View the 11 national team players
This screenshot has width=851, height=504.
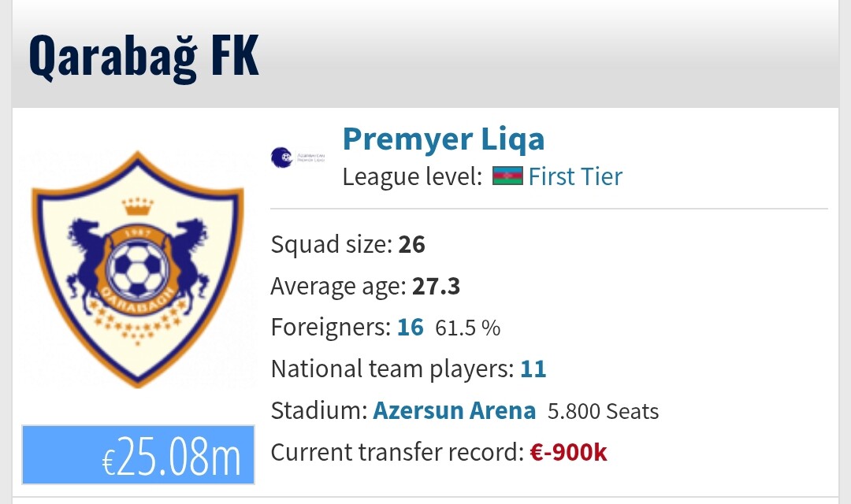(533, 369)
